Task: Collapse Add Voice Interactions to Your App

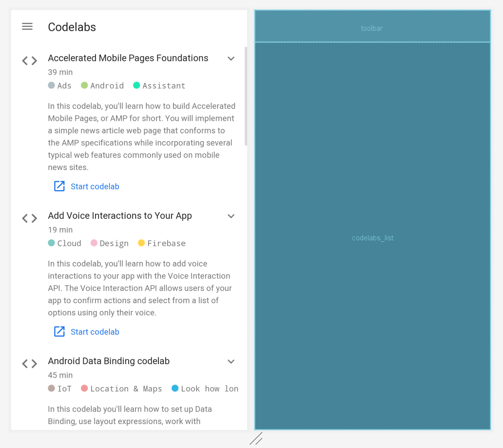Action: (231, 216)
